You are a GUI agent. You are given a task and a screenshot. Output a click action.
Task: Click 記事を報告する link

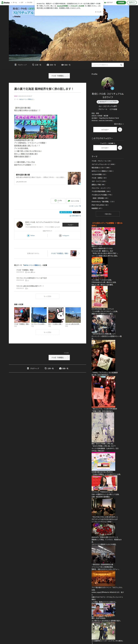(x=75, y=216)
